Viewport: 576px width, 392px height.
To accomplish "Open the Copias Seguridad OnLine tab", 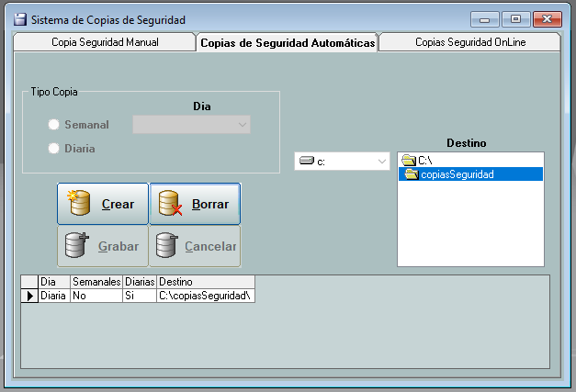I will click(469, 42).
